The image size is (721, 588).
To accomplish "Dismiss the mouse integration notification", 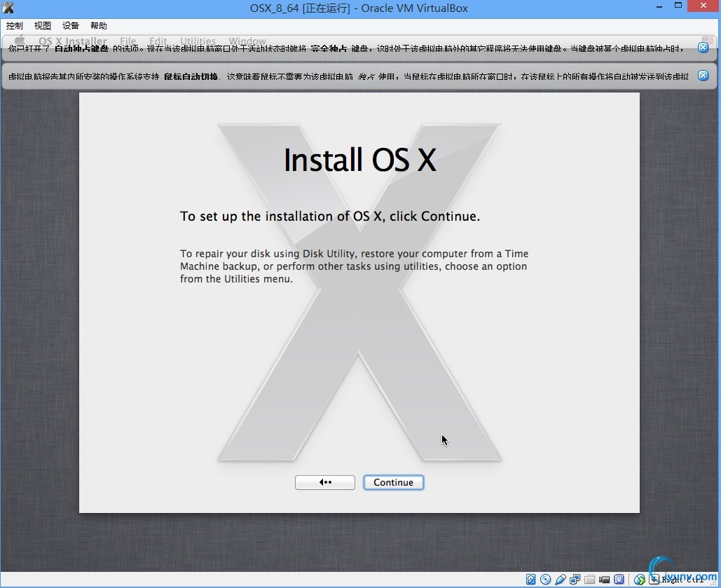I will pyautogui.click(x=703, y=76).
